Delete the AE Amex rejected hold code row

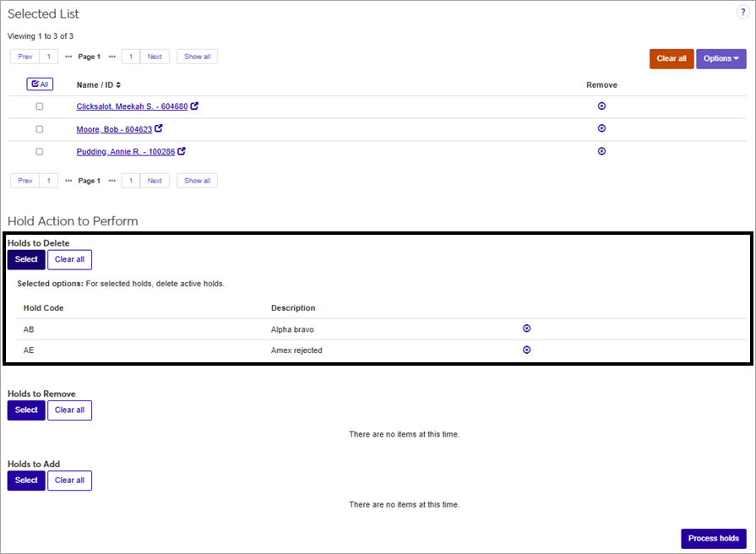tap(526, 350)
